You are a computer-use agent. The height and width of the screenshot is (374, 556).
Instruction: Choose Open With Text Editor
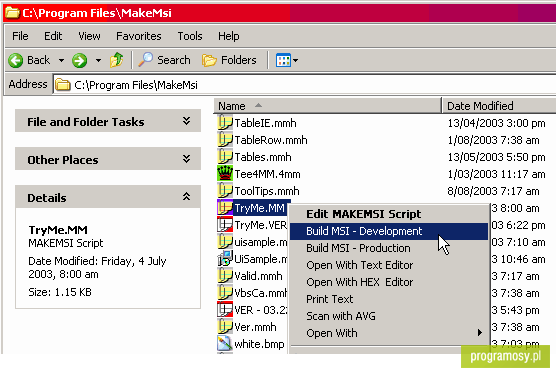pos(389,265)
